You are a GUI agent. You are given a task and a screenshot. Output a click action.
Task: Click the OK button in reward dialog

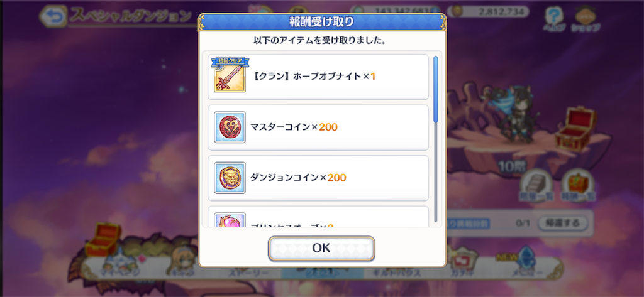321,248
